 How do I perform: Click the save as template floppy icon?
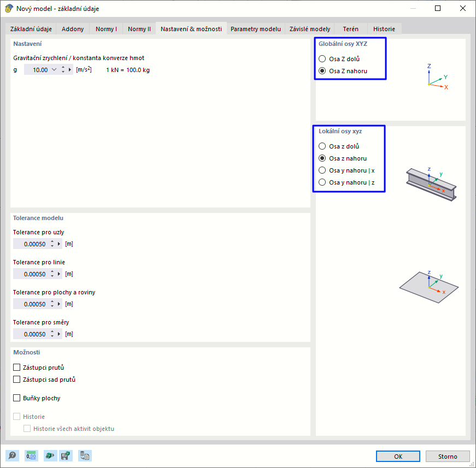(66, 455)
